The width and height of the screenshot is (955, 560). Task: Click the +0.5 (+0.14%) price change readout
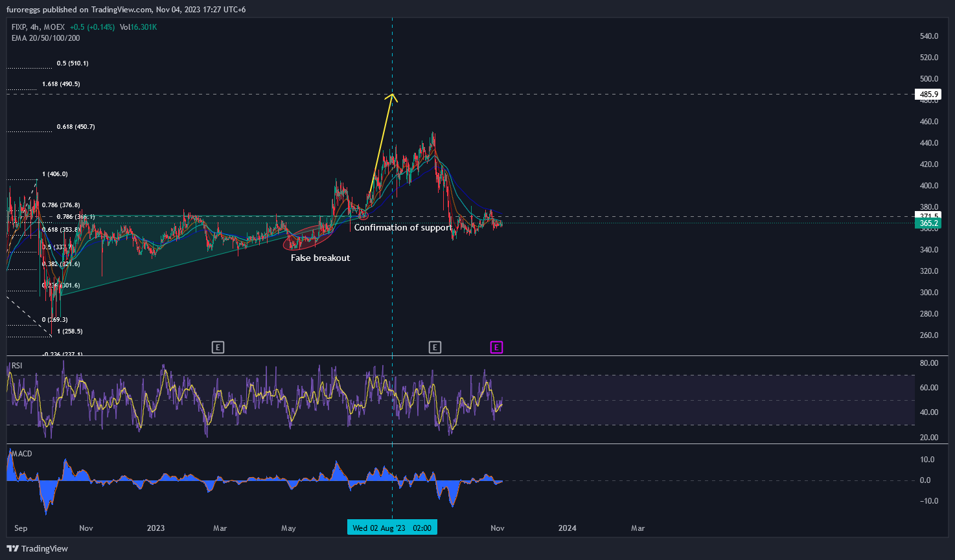(x=92, y=27)
